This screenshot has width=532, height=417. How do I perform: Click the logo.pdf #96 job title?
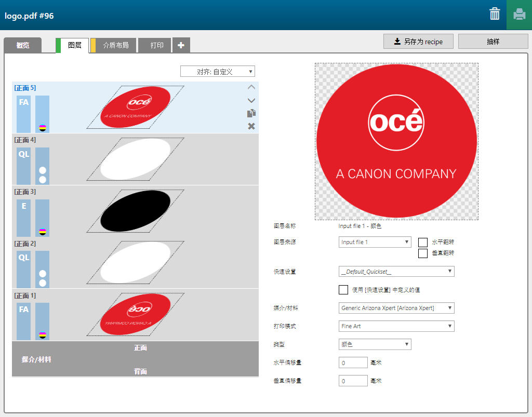point(29,16)
